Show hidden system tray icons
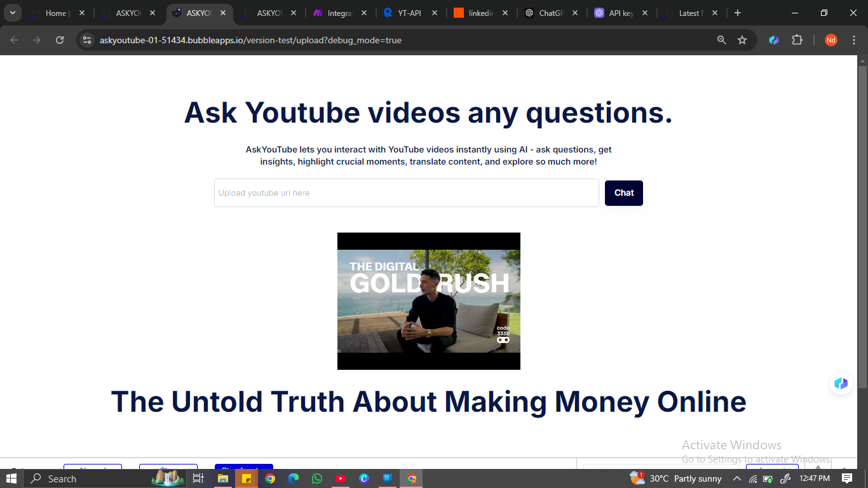This screenshot has height=488, width=868. (x=737, y=478)
